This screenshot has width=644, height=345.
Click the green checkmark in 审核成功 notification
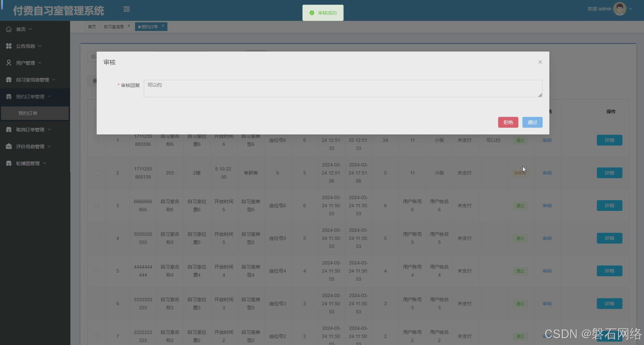(311, 13)
